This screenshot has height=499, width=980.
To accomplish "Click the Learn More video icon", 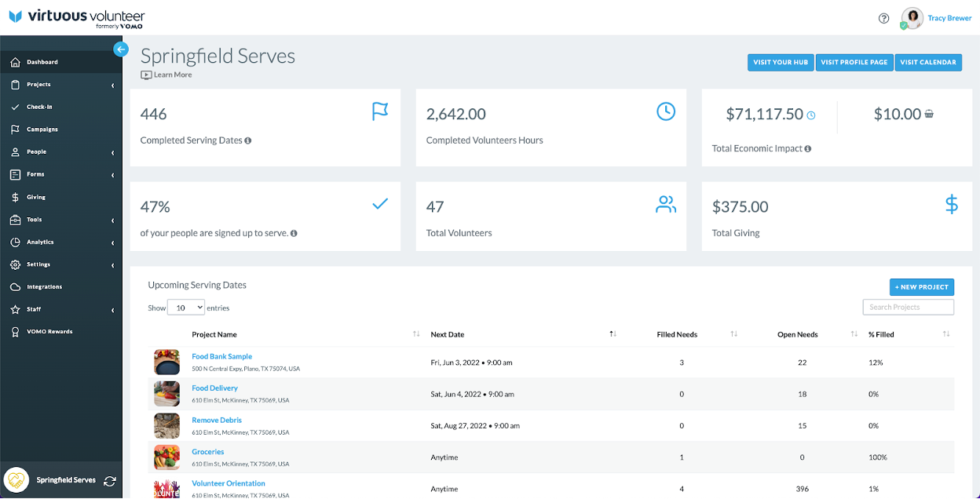I will [146, 75].
